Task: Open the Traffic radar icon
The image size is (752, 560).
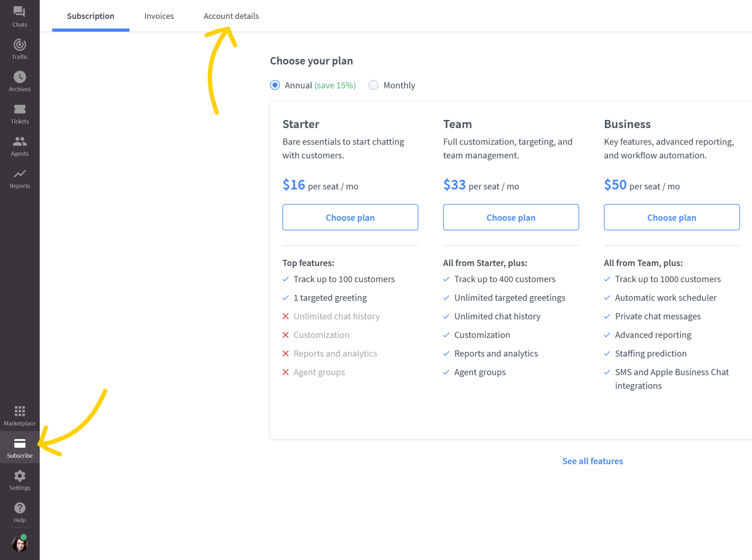Action: (19, 44)
